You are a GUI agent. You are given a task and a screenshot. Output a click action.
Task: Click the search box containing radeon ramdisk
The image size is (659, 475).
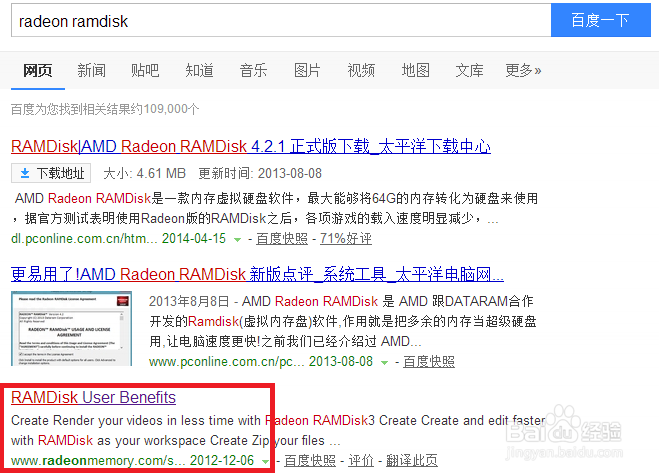281,20
